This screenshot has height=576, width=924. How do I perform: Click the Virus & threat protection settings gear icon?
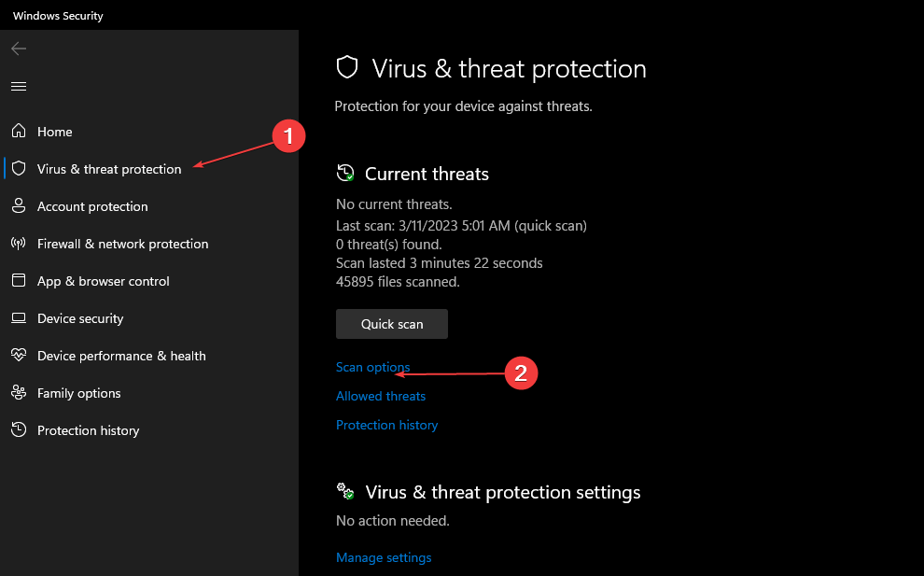(x=344, y=490)
